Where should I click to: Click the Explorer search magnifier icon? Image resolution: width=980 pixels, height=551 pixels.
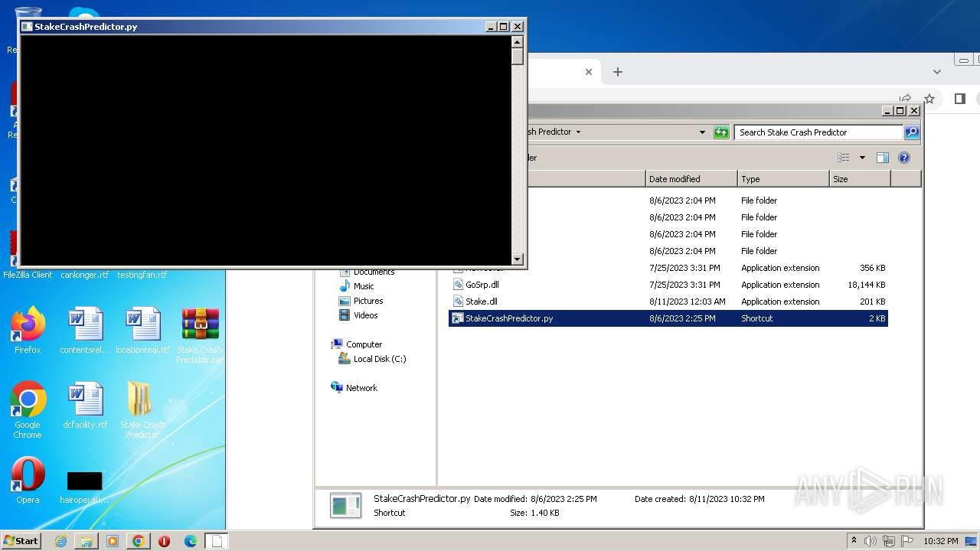[912, 132]
